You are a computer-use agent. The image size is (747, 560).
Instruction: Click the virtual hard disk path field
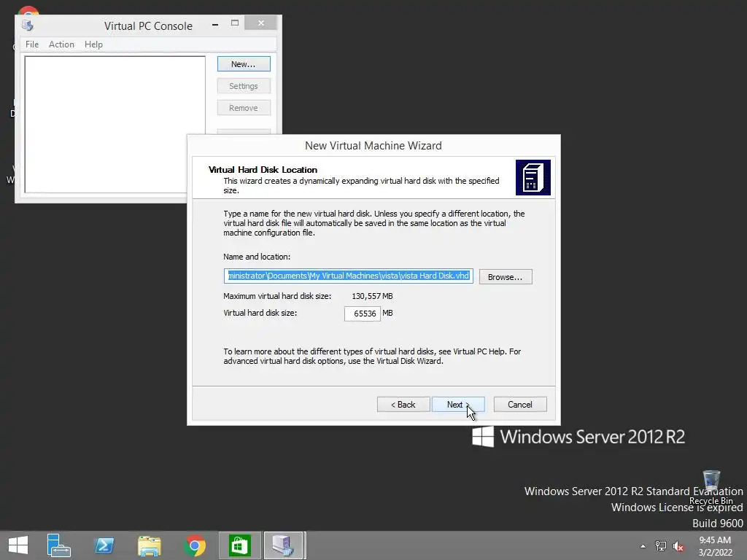(x=348, y=276)
